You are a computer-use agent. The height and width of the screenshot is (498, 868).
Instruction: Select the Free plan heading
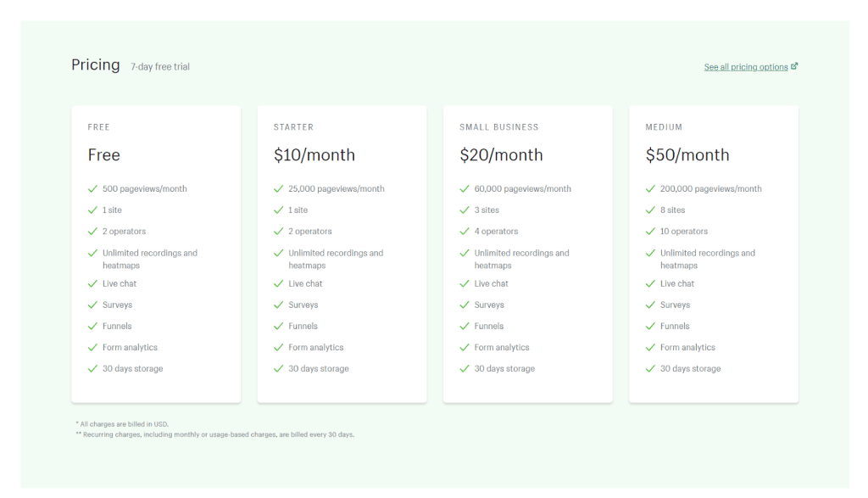[104, 155]
